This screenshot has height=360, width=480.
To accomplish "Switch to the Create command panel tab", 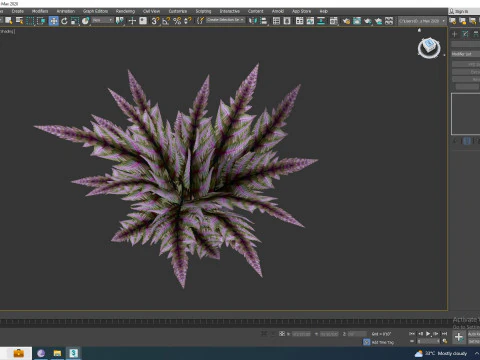I will 454,34.
